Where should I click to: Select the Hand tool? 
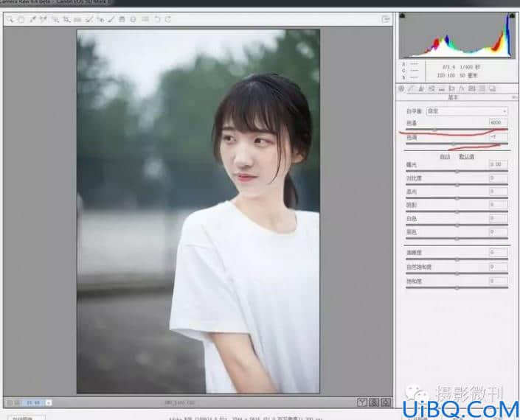tap(21, 20)
